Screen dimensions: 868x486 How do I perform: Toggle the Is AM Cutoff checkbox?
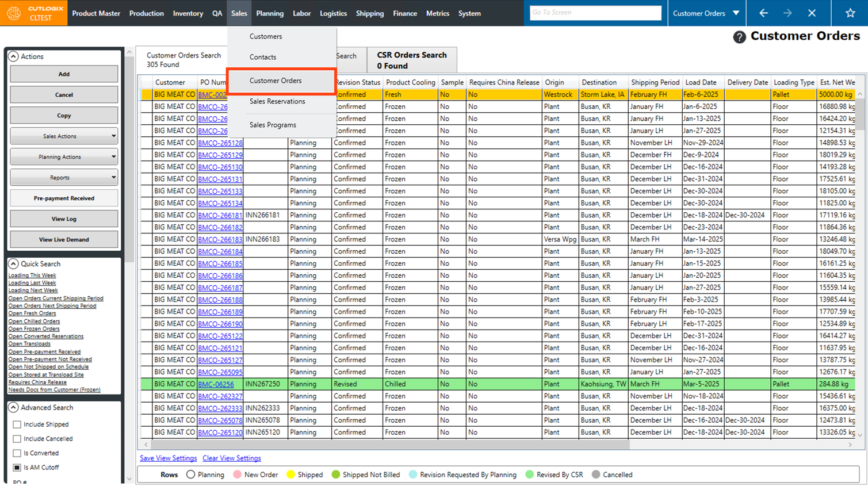tap(17, 468)
